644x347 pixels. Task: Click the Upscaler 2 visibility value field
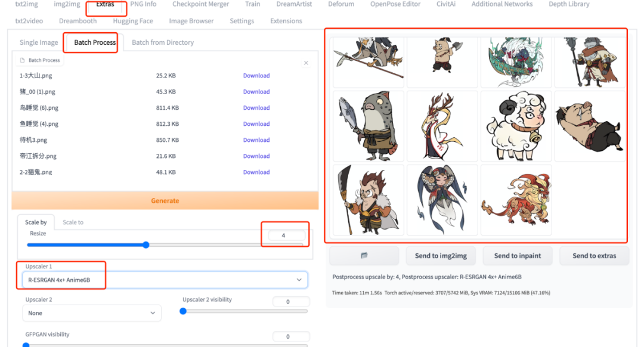291,302
